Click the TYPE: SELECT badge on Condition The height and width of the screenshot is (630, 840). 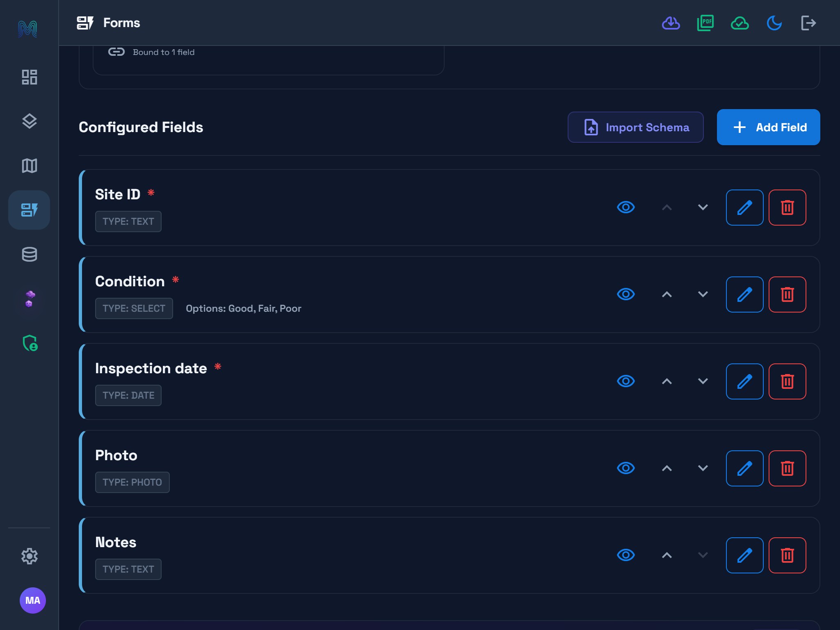point(134,308)
